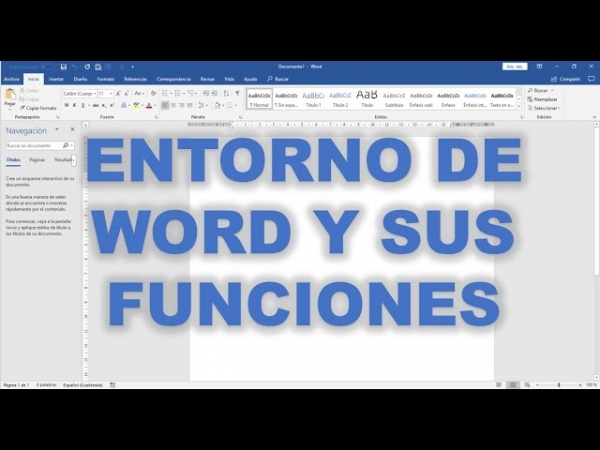This screenshot has width=600, height=450.
Task: Click the search magnifier in Navegación pane
Action: click(x=65, y=145)
